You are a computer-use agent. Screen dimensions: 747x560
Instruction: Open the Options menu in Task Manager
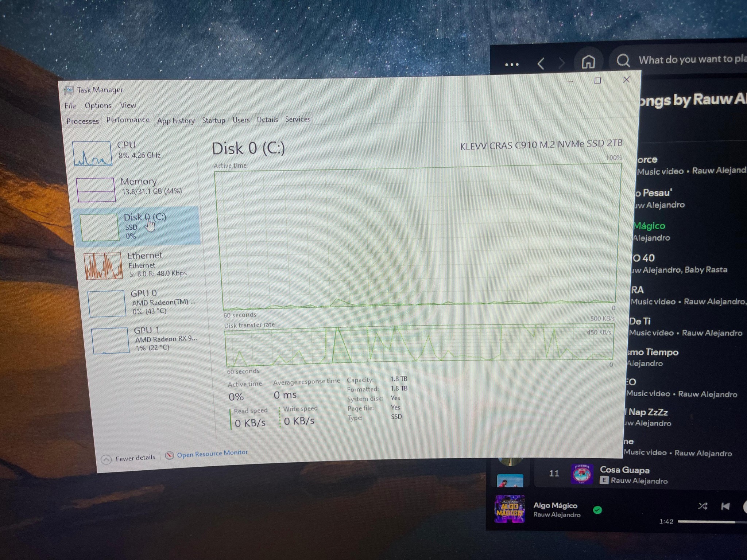tap(98, 105)
